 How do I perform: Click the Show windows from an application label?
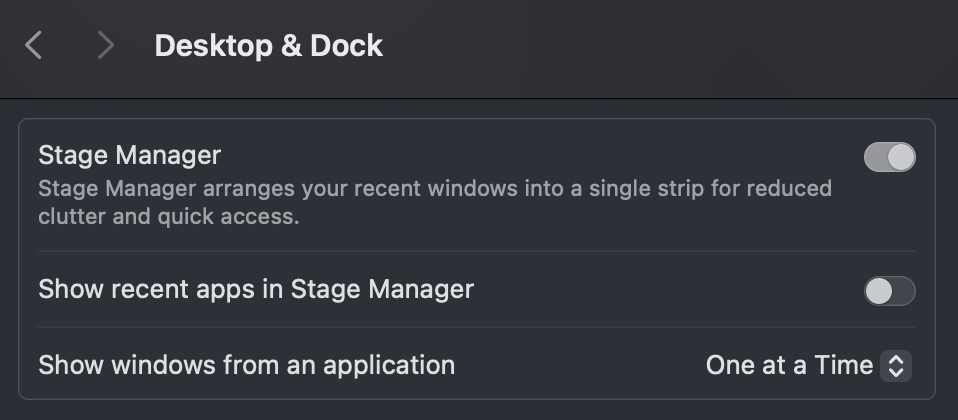[247, 366]
